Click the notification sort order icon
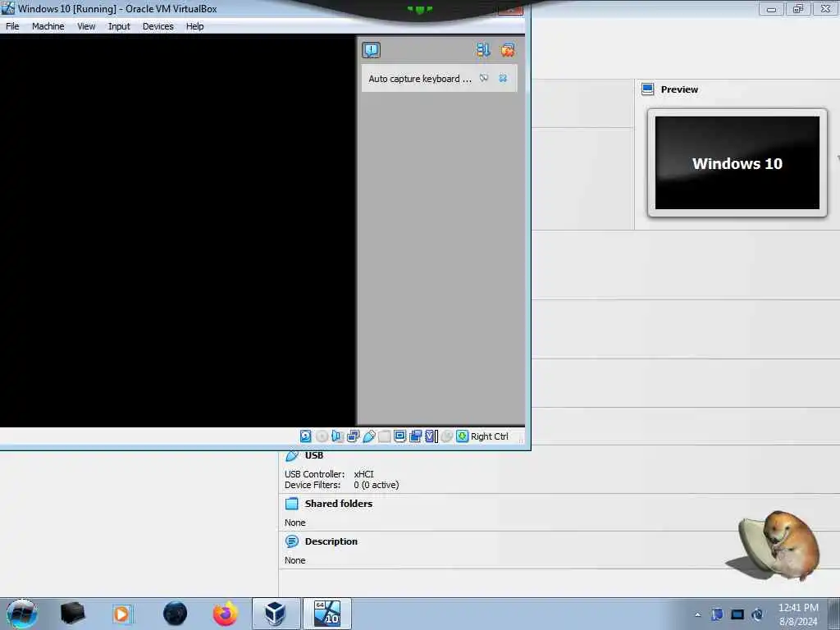This screenshot has height=630, width=840. click(482, 50)
